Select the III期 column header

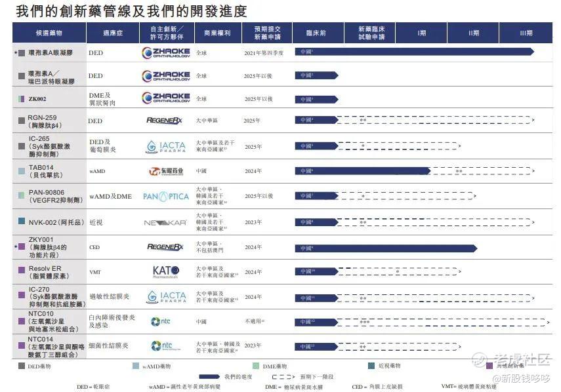[x=526, y=33]
